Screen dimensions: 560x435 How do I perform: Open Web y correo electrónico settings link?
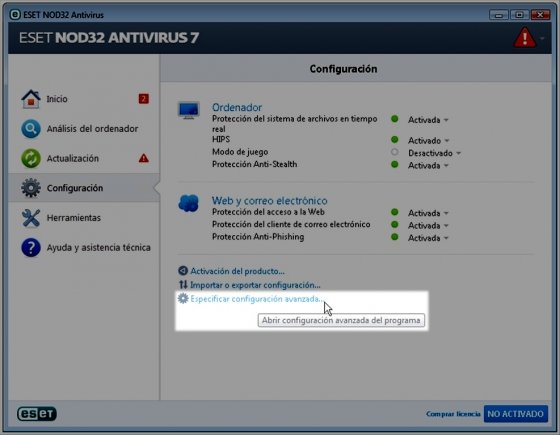coord(270,200)
